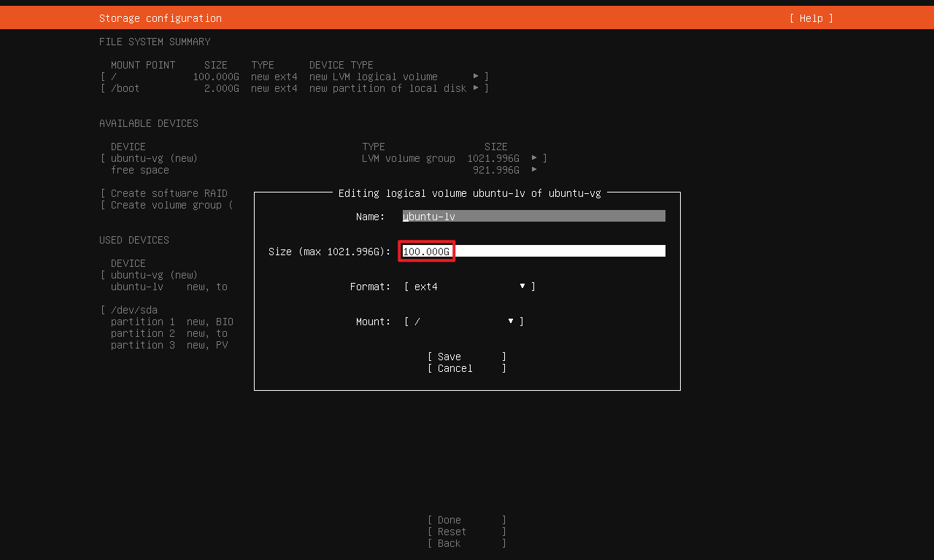This screenshot has height=560, width=934.
Task: Click the 1021.996G volume group size
Action: click(493, 158)
